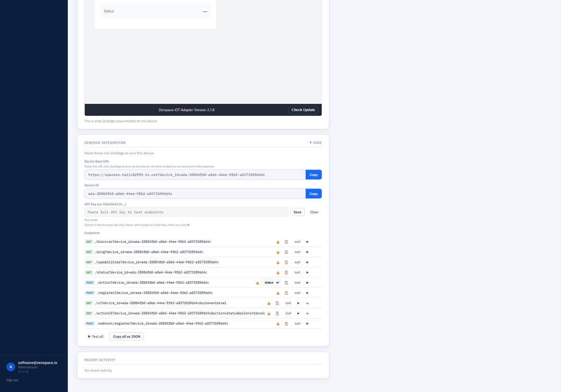This screenshot has width=561, height=392.
Task: Click the 'Not saved' status text
Action: (91, 220)
